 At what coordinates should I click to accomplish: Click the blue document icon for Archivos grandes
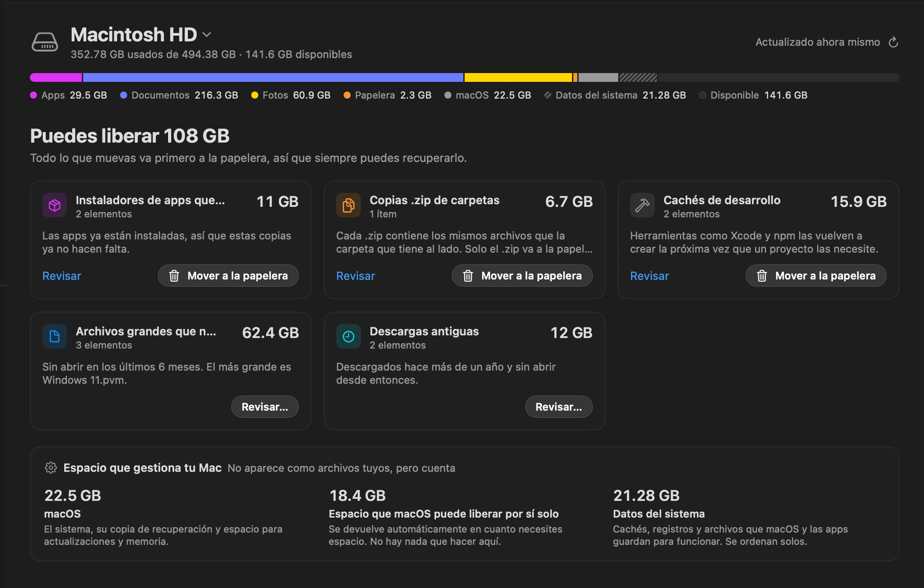click(x=55, y=336)
